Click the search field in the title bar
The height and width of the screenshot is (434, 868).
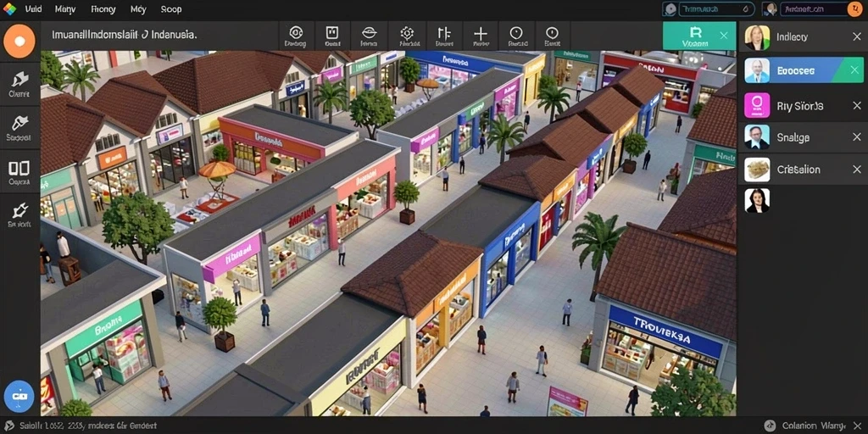pyautogui.click(x=709, y=8)
